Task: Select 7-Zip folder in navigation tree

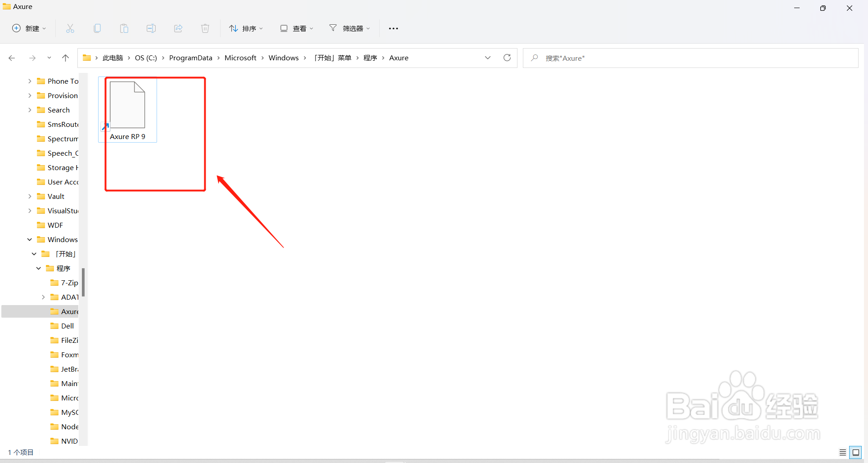Action: 64,283
